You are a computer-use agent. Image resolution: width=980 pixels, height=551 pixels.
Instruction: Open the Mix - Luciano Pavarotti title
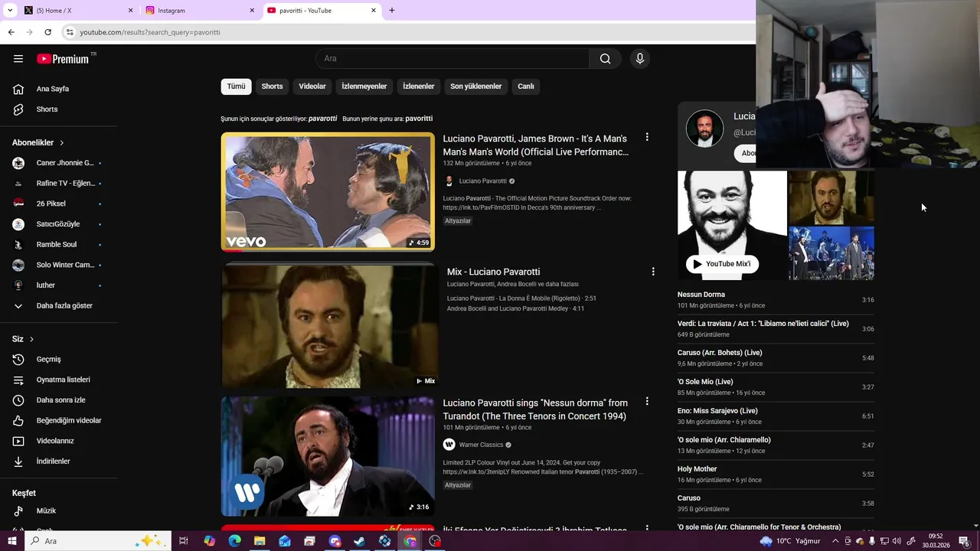[x=493, y=272]
